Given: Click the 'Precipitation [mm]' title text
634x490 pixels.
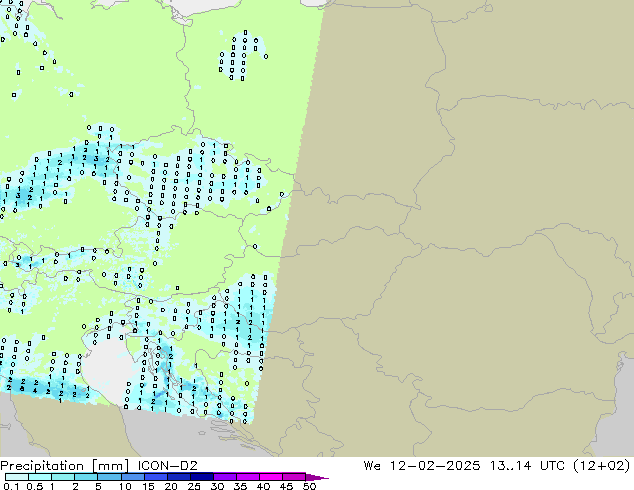Looking at the screenshot, I should pos(64,466).
